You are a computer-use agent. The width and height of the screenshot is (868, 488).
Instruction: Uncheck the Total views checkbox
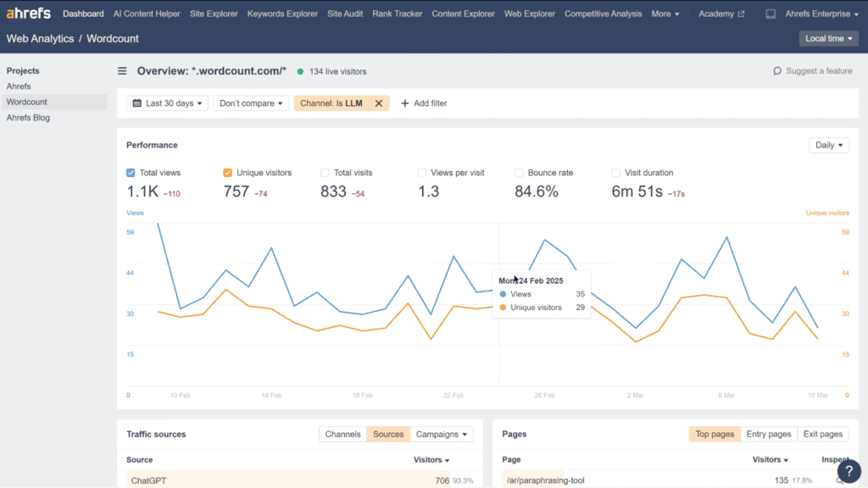(131, 173)
